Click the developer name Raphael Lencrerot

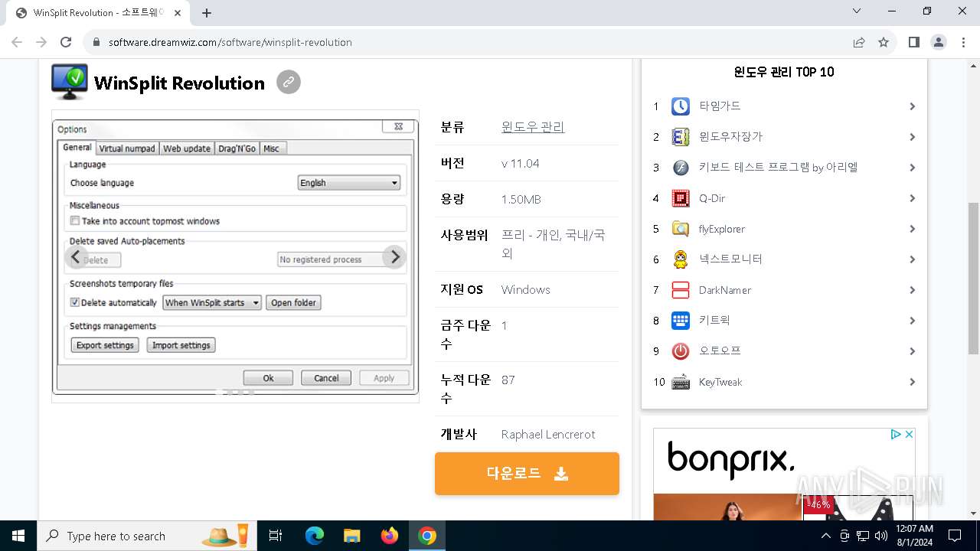[548, 434]
